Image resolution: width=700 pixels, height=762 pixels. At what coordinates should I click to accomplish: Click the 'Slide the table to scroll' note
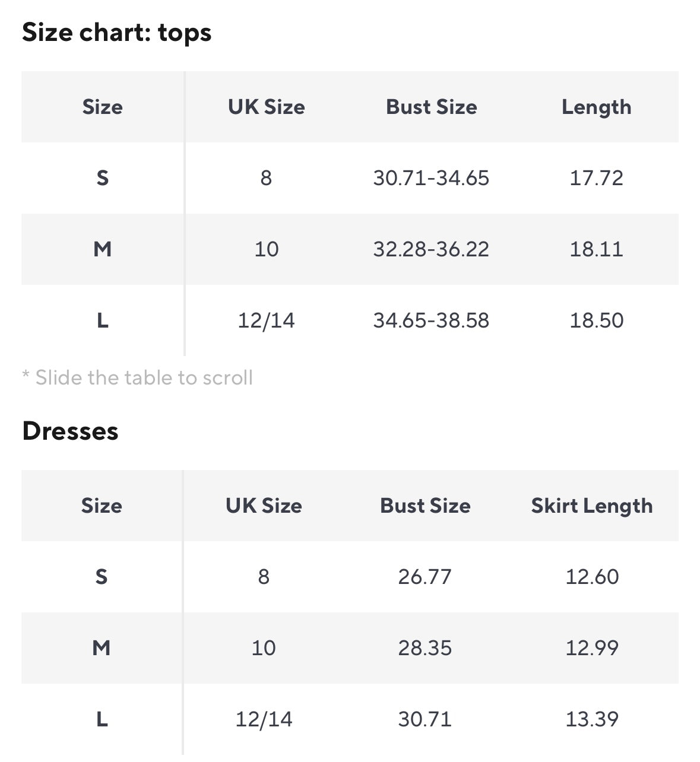point(138,377)
